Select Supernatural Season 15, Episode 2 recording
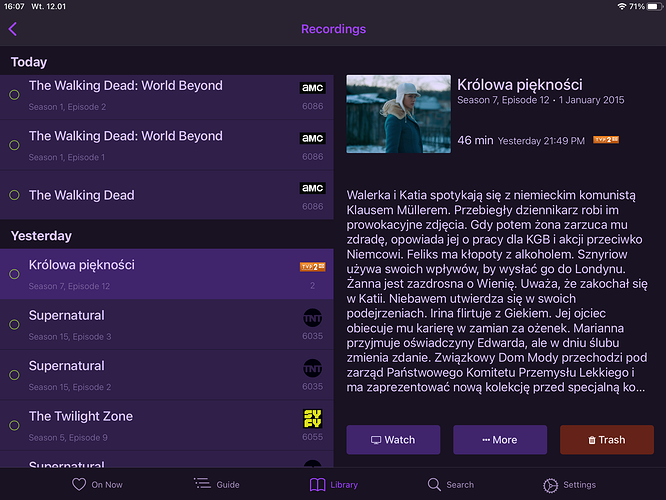This screenshot has width=666, height=500. pyautogui.click(x=160, y=375)
